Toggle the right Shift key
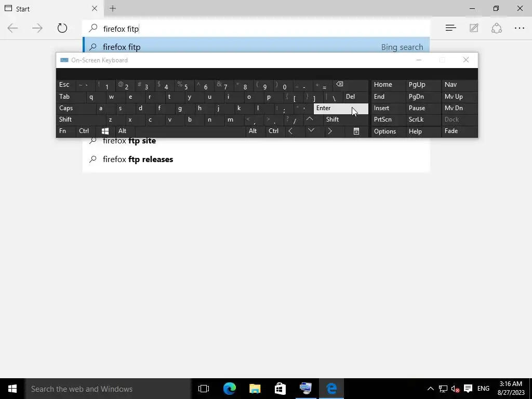This screenshot has width=532, height=399. 345,119
